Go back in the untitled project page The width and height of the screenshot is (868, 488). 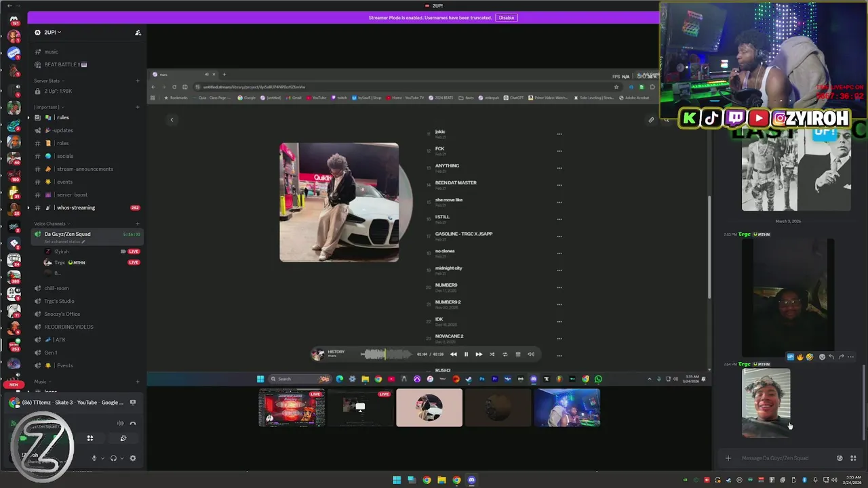pos(172,120)
